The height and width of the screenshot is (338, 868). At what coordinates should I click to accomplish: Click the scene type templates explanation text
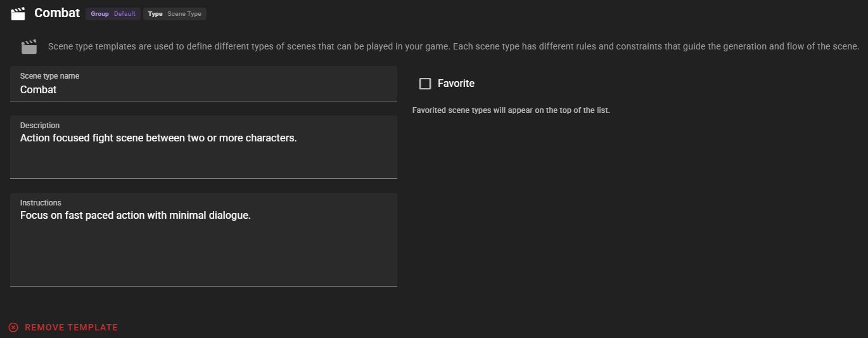point(454,46)
